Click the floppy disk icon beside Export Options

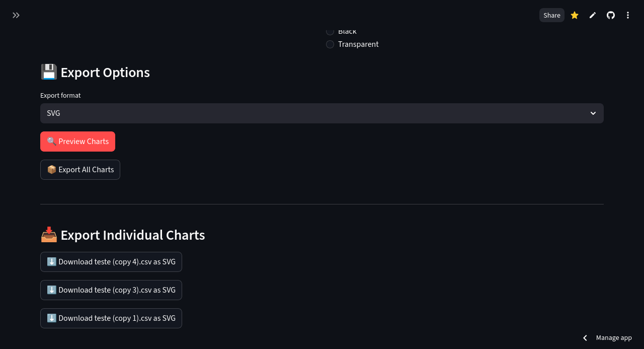click(49, 72)
